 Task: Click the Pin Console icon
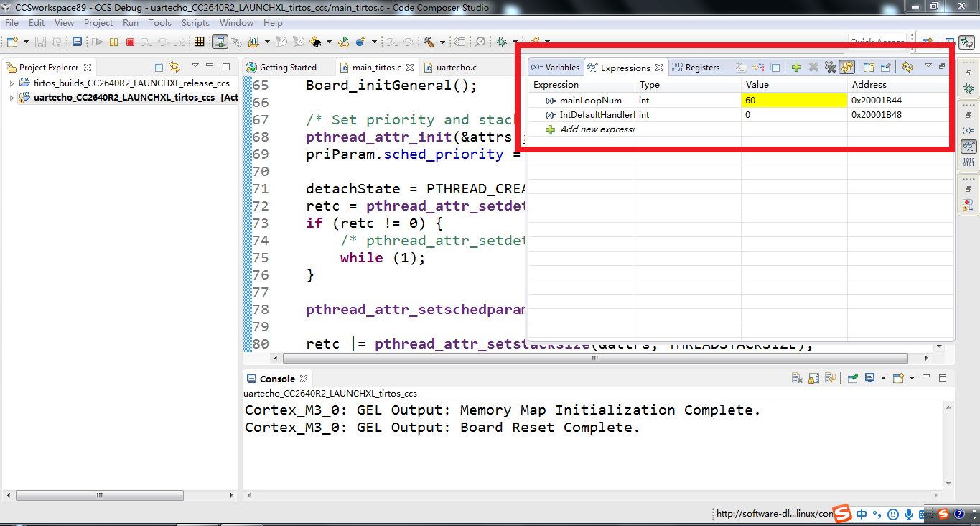[852, 378]
